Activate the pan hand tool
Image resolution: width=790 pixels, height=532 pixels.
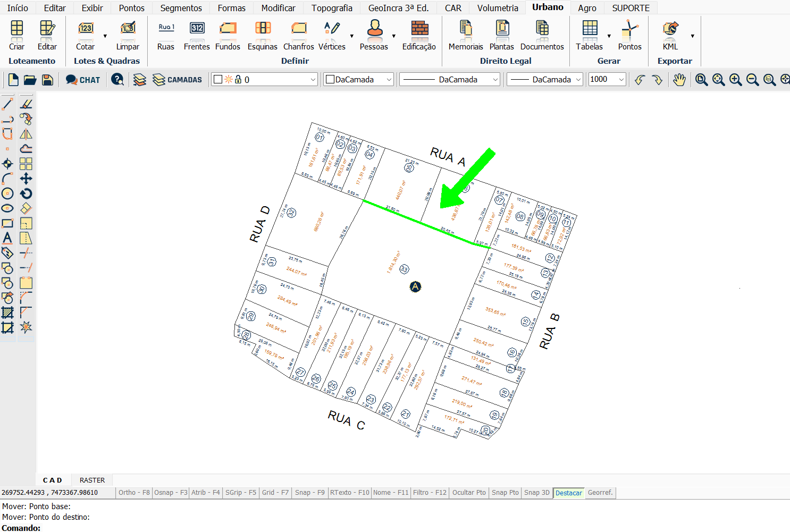679,80
